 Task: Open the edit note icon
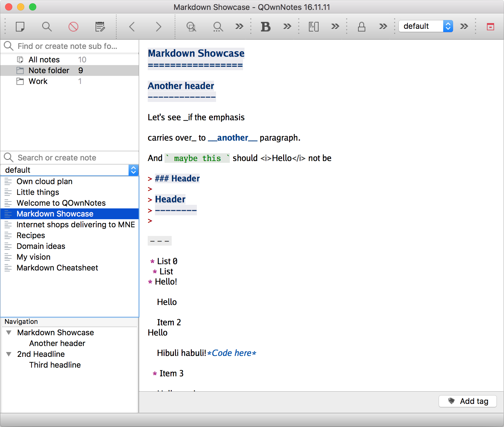pos(100,27)
